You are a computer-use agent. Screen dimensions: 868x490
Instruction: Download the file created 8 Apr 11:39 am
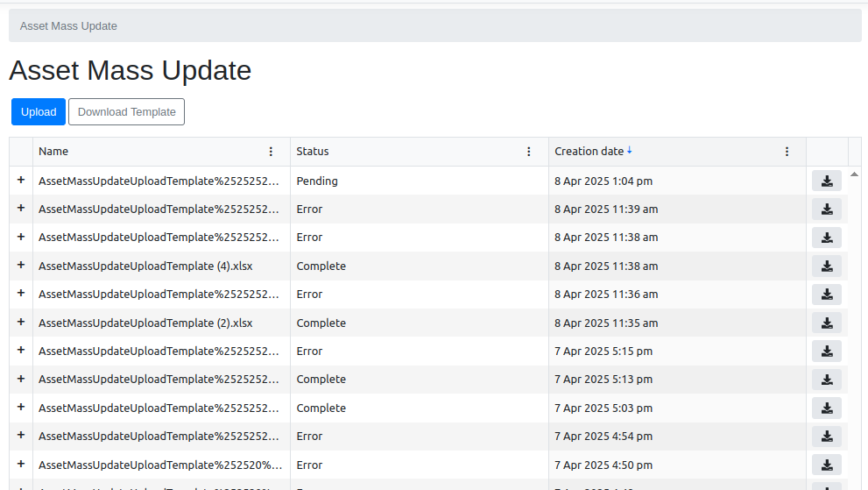tap(826, 209)
